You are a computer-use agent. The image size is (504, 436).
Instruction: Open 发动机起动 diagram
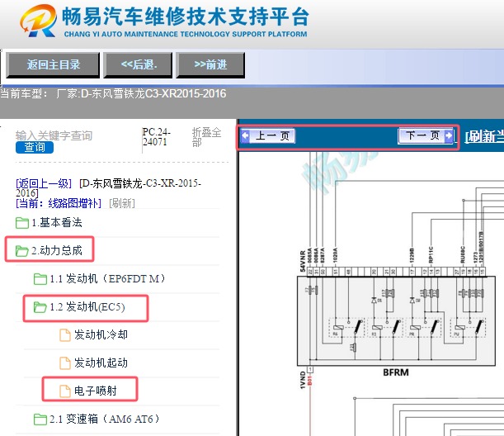[x=101, y=363]
